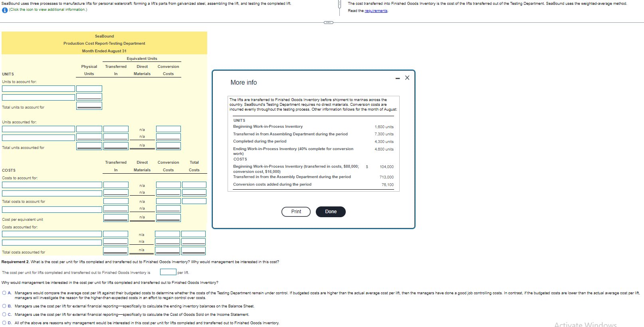This screenshot has height=327, width=644.
Task: Select option D, all of the above
Action: (4, 323)
